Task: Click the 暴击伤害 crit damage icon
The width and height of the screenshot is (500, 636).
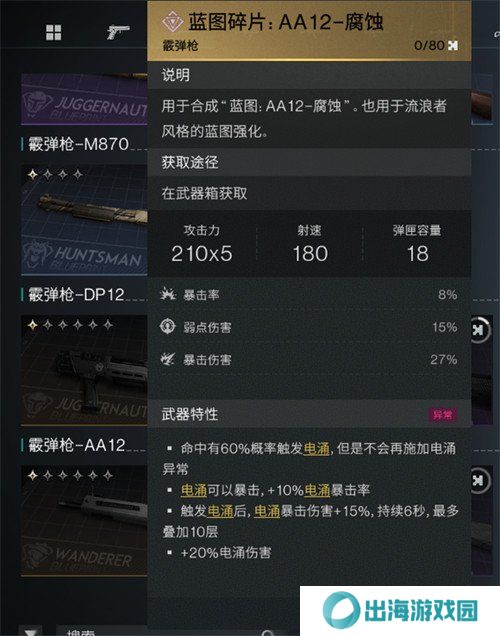Action: point(167,359)
